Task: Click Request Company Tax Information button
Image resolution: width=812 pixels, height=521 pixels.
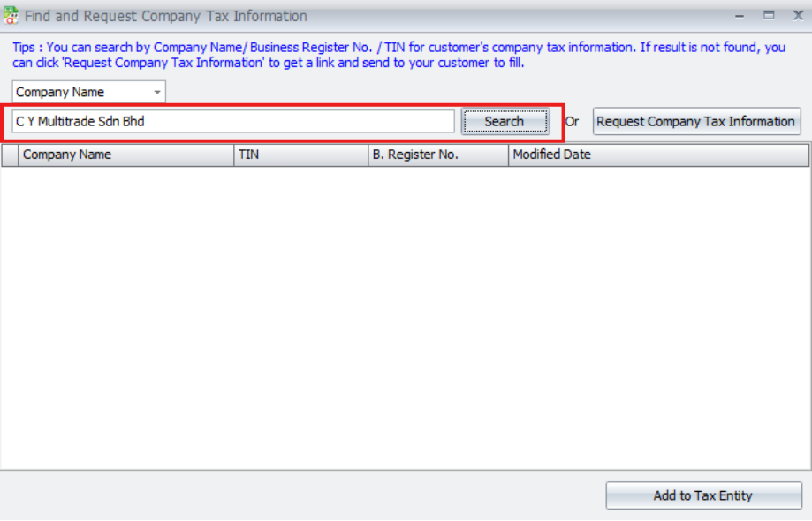Action: (x=696, y=121)
